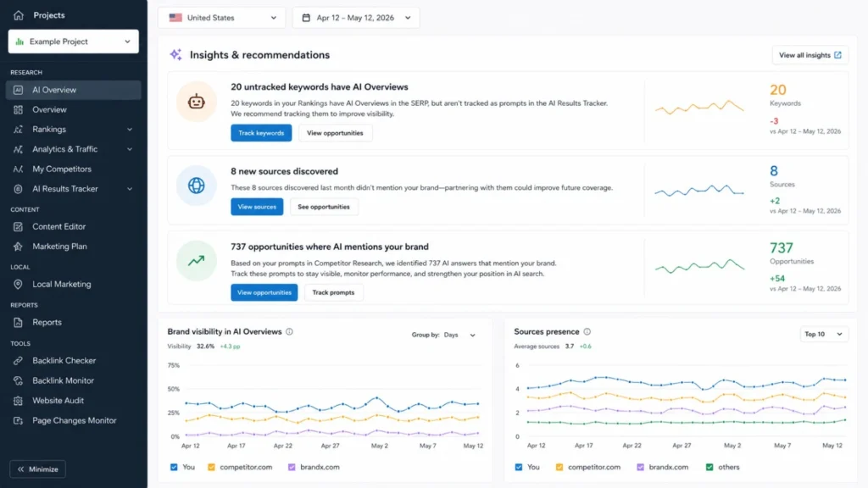Click the Rankings sidebar icon
Image resolution: width=868 pixels, height=488 pixels.
pyautogui.click(x=19, y=130)
